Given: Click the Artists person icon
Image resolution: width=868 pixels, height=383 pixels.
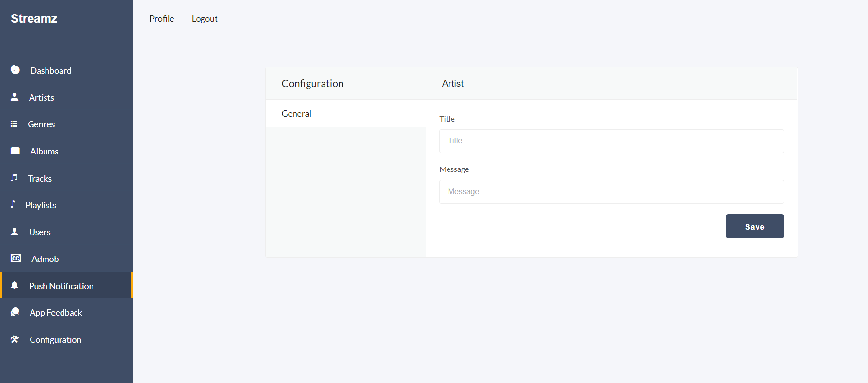Looking at the screenshot, I should 15,97.
